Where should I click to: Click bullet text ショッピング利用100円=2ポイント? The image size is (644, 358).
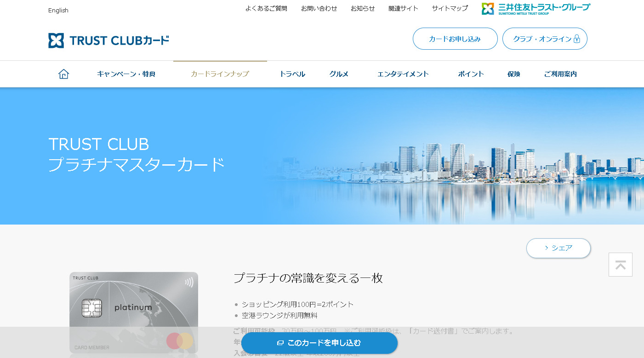(298, 304)
